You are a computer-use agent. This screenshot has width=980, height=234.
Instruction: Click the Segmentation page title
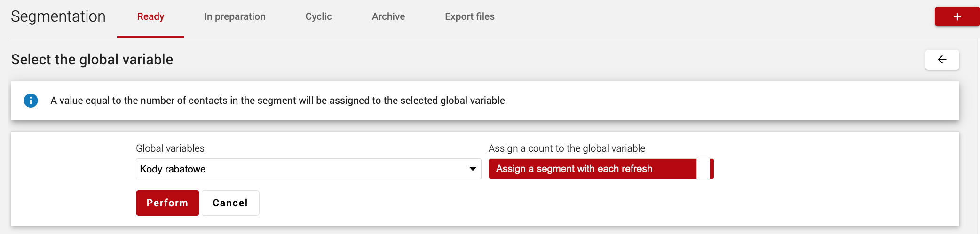coord(58,16)
